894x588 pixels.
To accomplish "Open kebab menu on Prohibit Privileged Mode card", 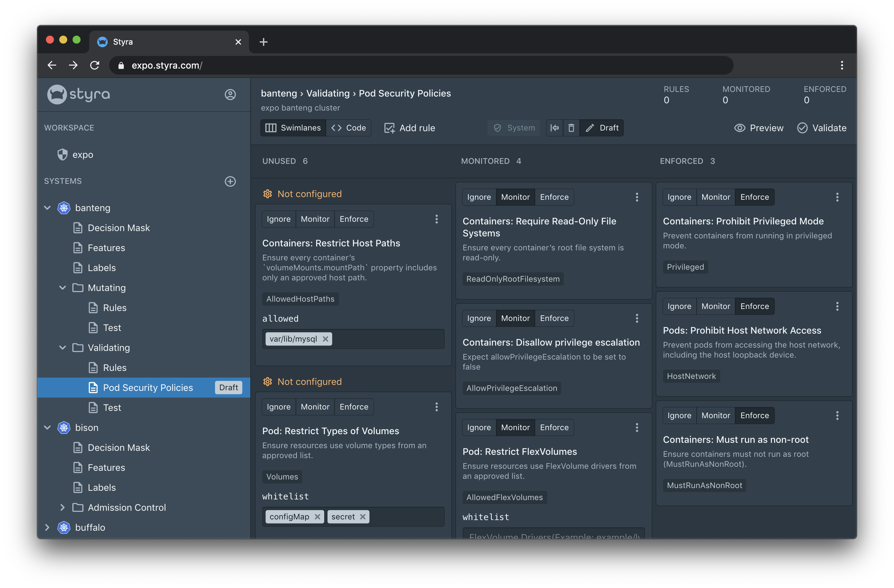I will coord(837,197).
